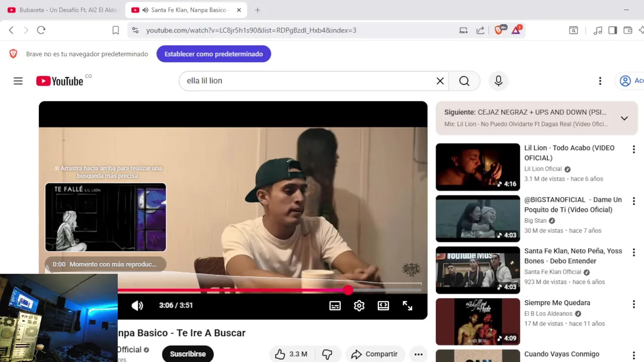Viewport: 644px width, 362px height.
Task: Visit Santa Fe Klan Official channel link
Action: point(553,272)
